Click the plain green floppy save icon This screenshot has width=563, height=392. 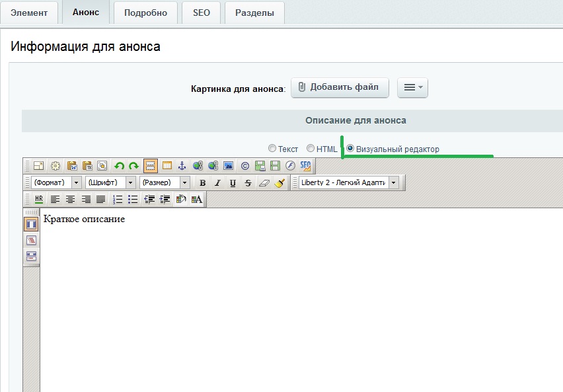coord(275,166)
